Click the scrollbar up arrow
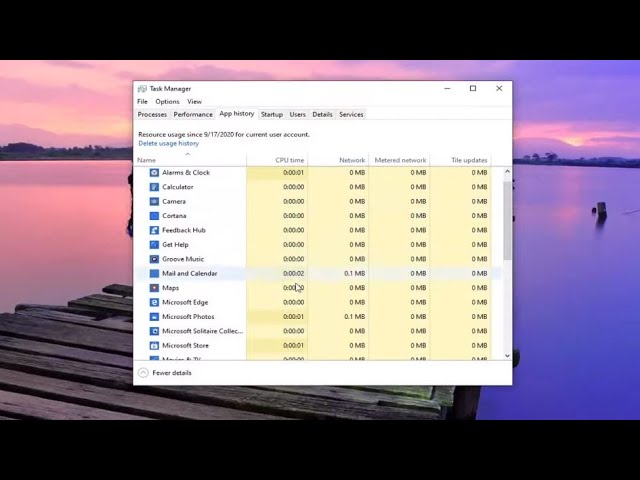This screenshot has width=640, height=480. [x=507, y=172]
